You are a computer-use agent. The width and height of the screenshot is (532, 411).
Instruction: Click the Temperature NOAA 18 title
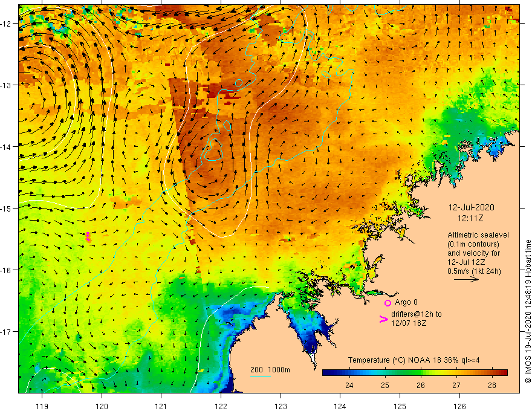click(414, 360)
